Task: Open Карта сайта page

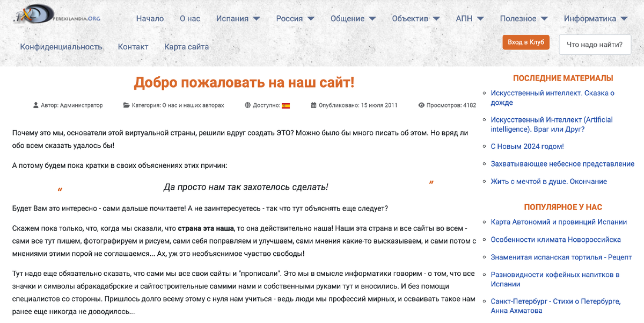Action: 187,47
